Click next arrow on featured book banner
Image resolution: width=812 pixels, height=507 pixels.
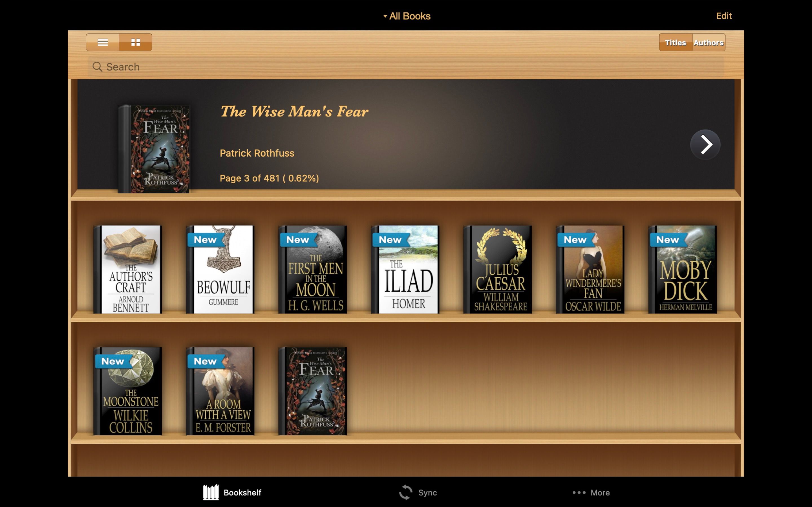coord(705,144)
